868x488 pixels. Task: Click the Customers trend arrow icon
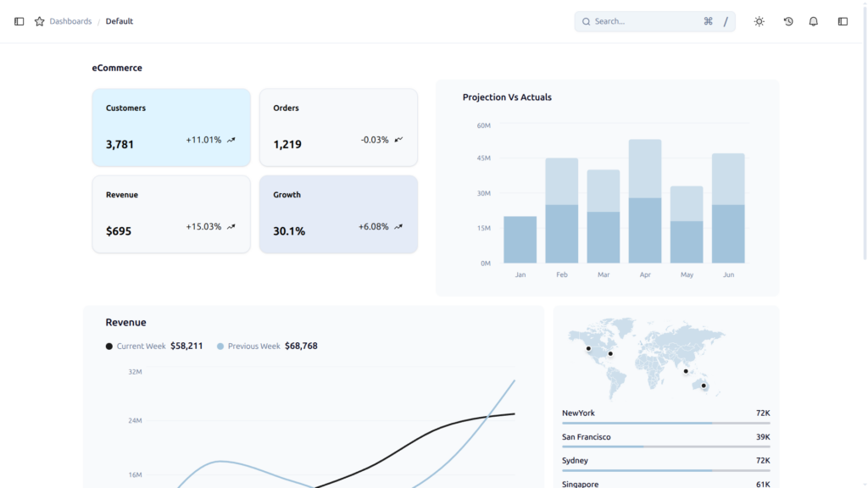tap(231, 140)
